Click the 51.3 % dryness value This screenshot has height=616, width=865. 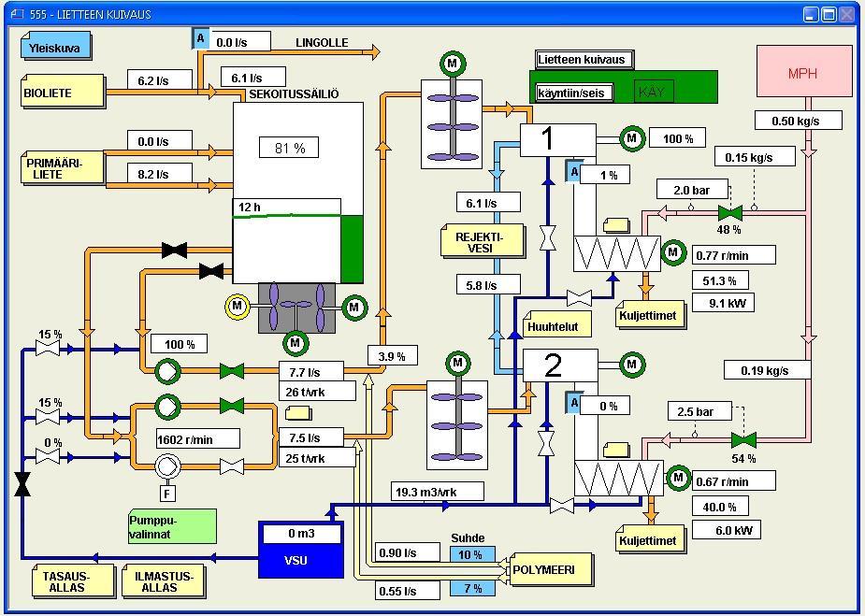720,280
